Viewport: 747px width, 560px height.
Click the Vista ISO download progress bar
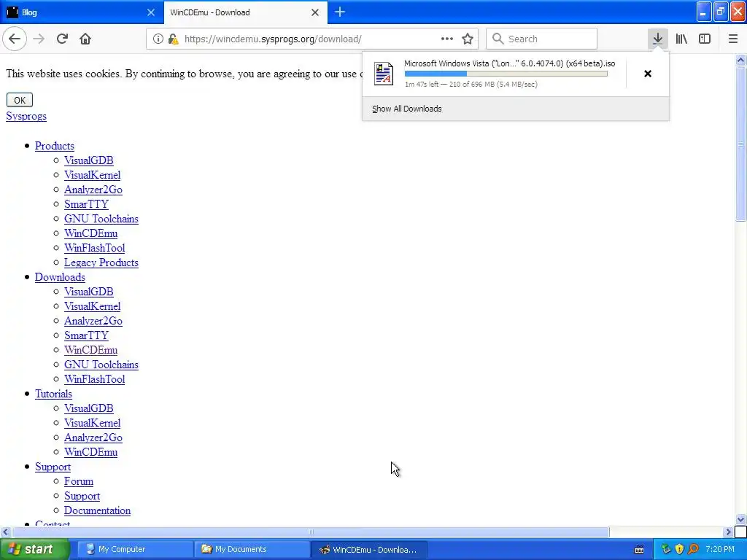click(x=506, y=74)
